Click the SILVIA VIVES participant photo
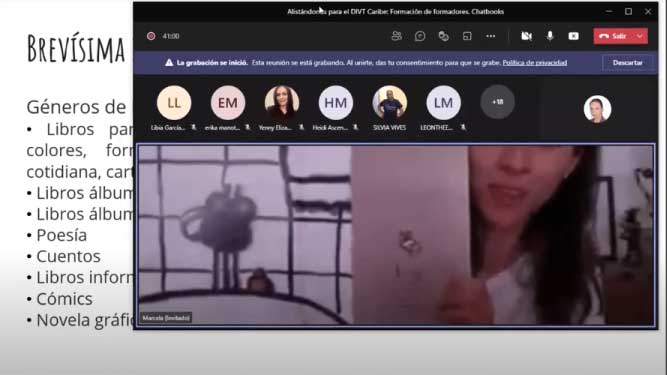Image resolution: width=667 pixels, height=375 pixels. (x=390, y=103)
